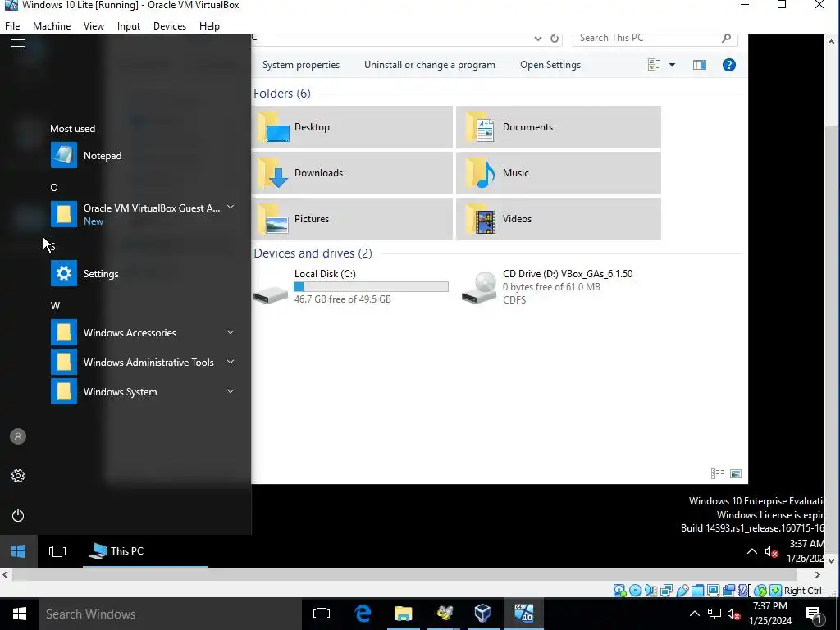Toggle the preview pane button in This PC
The width and height of the screenshot is (840, 630).
click(699, 65)
